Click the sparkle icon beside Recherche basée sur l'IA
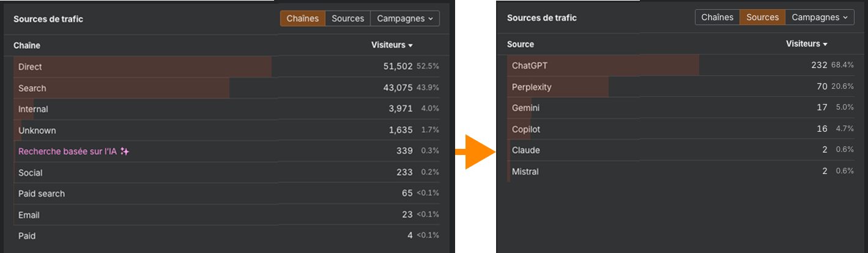Image resolution: width=868 pixels, height=253 pixels. [125, 151]
